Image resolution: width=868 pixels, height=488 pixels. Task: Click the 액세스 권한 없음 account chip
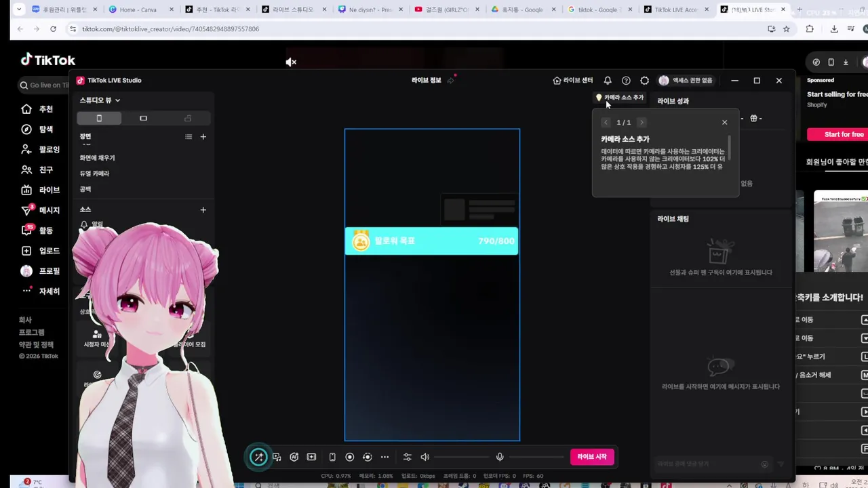pyautogui.click(x=686, y=80)
